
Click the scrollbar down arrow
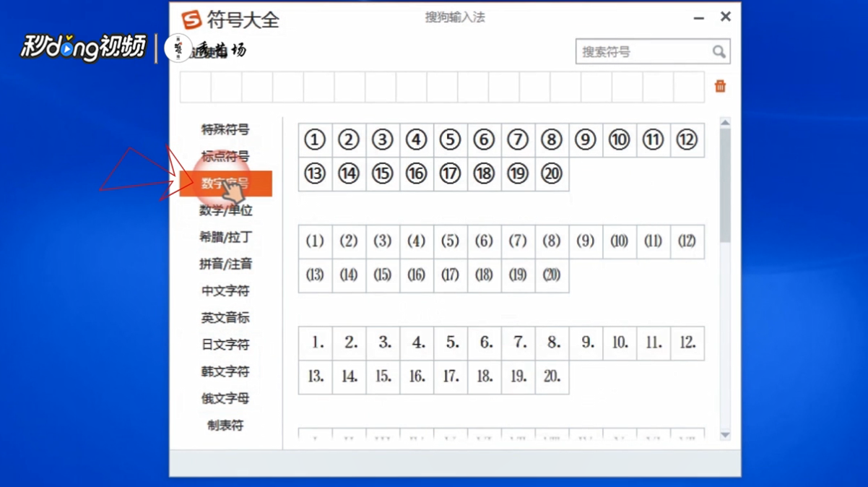(x=725, y=435)
